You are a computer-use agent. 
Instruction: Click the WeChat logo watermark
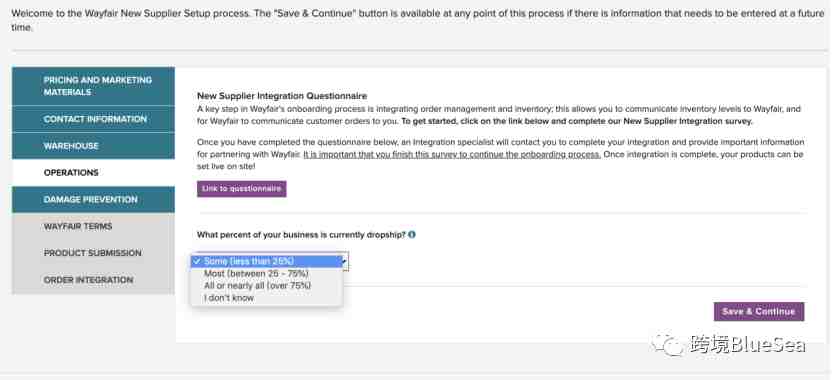click(x=668, y=344)
